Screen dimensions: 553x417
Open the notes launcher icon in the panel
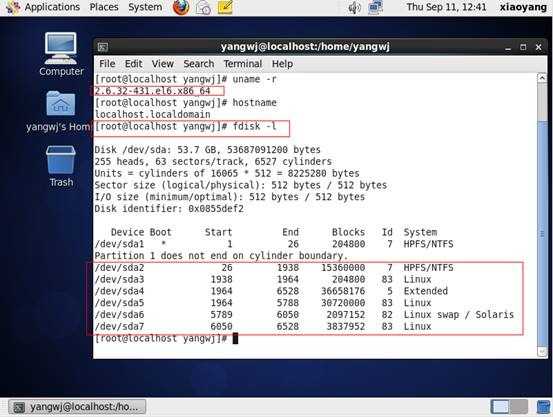tap(225, 7)
